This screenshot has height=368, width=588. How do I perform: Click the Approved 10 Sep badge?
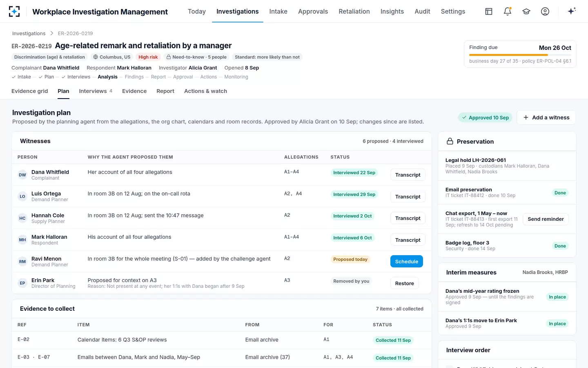(x=485, y=118)
